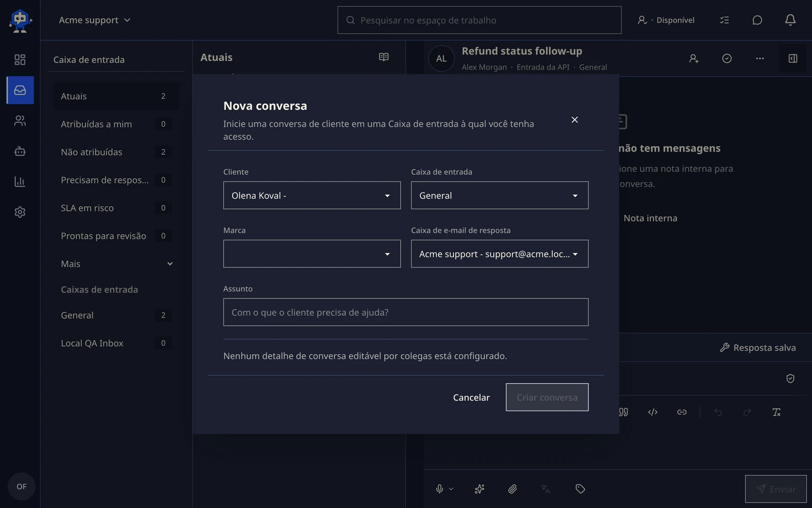Click the AI sparkle icon in composer
812x508 pixels.
(x=479, y=489)
